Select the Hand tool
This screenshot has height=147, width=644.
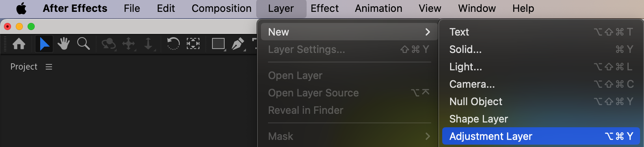63,43
